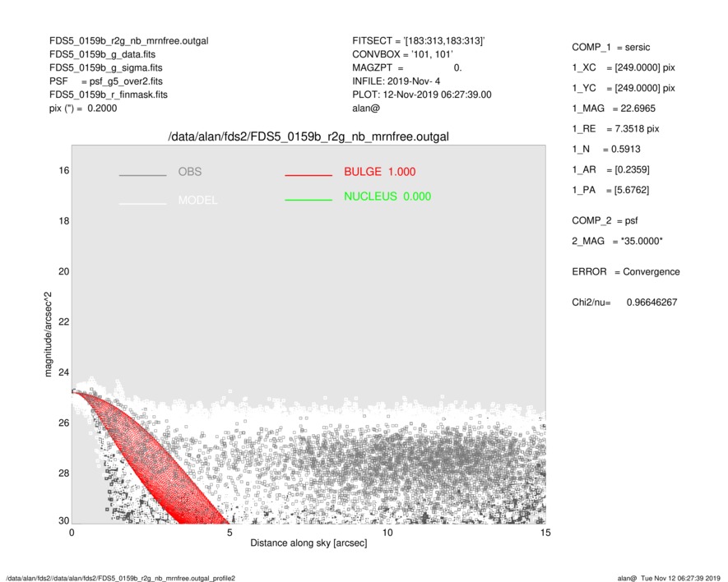Click the white MODEL legend line
Screen dimensions: 728x582
click(142, 202)
